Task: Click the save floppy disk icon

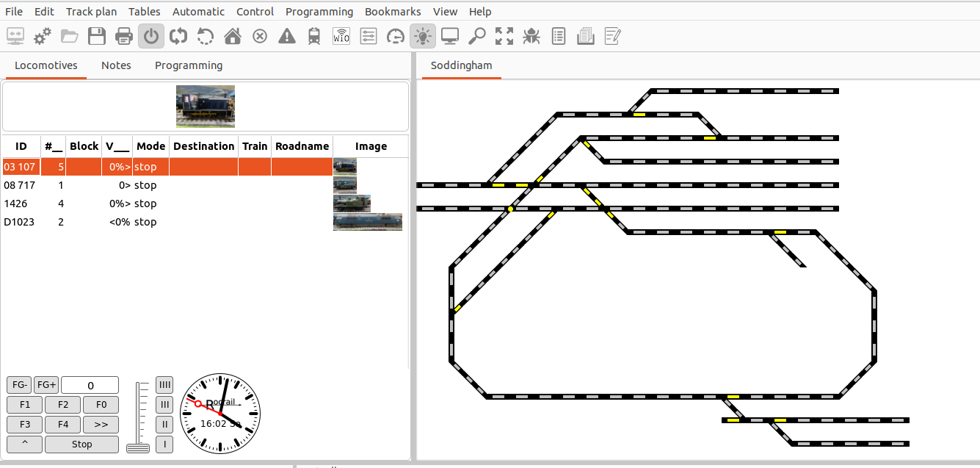Action: (97, 36)
